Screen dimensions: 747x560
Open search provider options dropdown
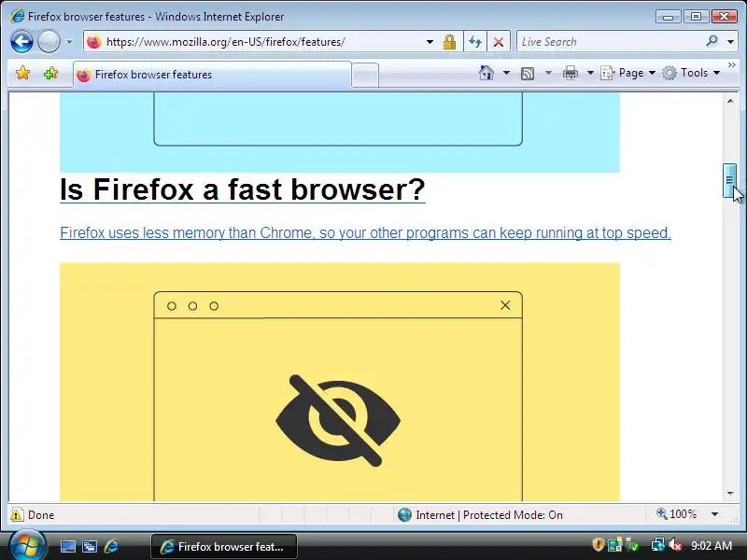tap(730, 42)
